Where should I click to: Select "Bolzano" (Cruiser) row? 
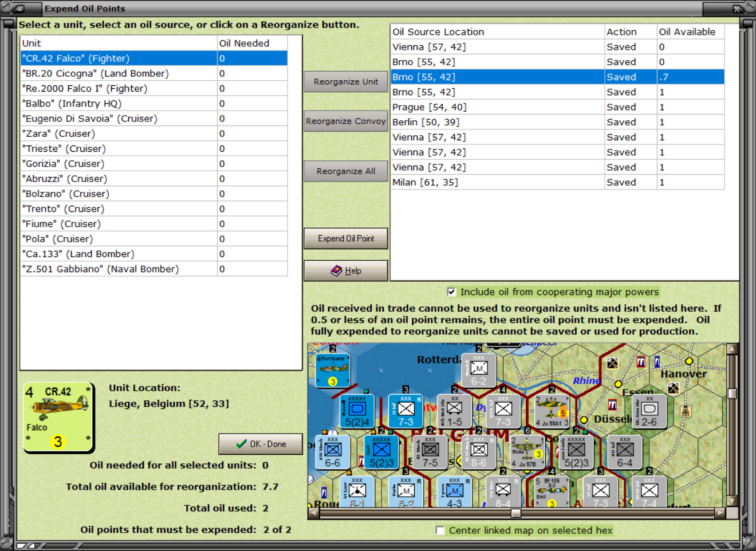pyautogui.click(x=154, y=194)
